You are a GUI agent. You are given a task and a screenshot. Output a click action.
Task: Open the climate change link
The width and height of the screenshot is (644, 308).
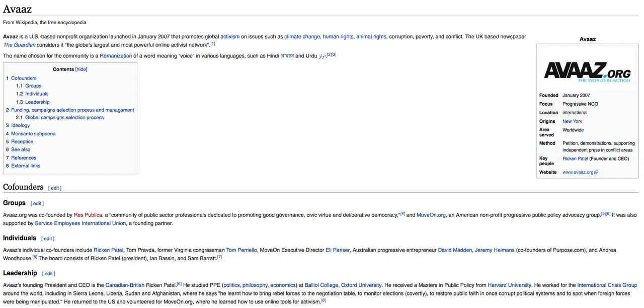pyautogui.click(x=302, y=37)
